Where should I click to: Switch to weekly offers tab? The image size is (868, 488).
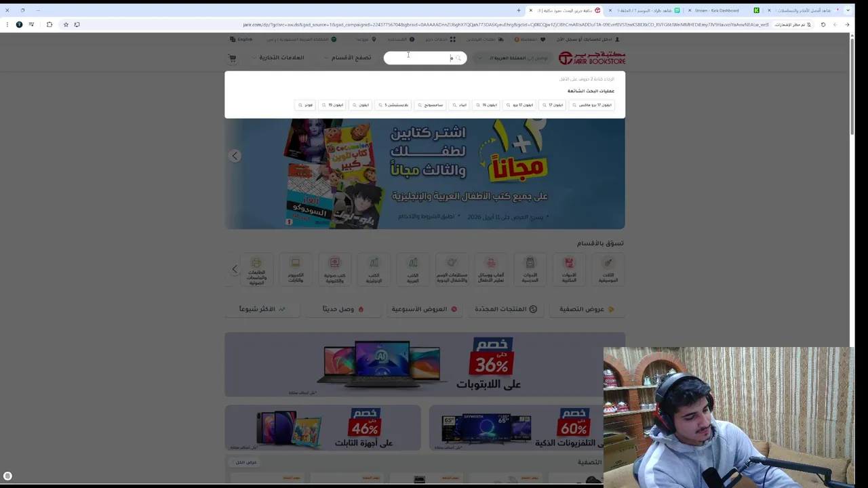[x=425, y=309]
